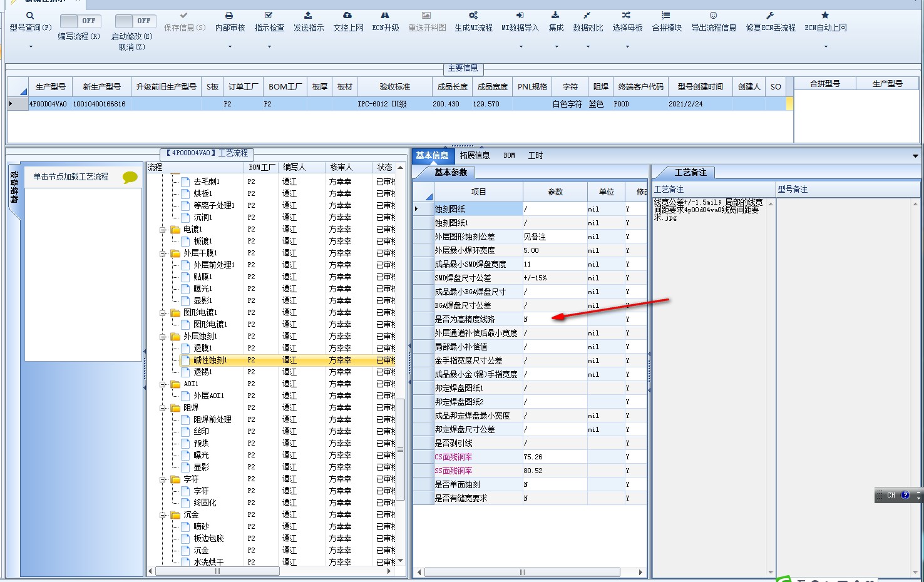Click 选择母板 shuffle icon
The height and width of the screenshot is (582, 924).
coord(627,15)
